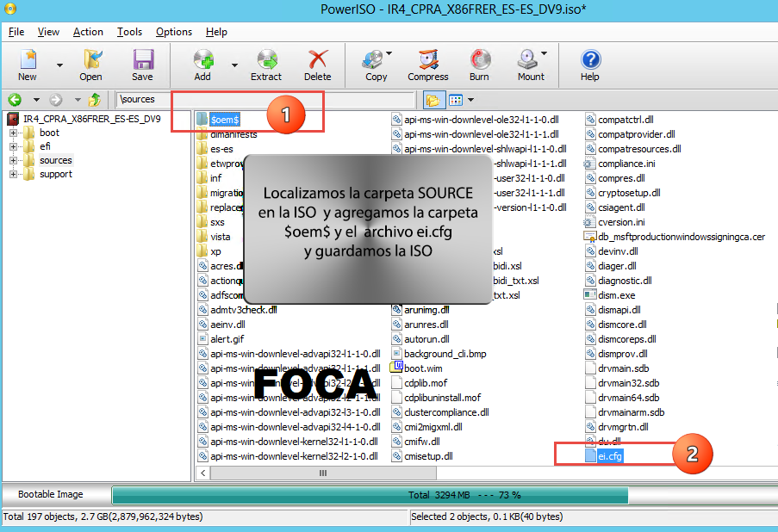The width and height of the screenshot is (778, 532).
Task: Open the New dropdown arrow
Action: 59,65
